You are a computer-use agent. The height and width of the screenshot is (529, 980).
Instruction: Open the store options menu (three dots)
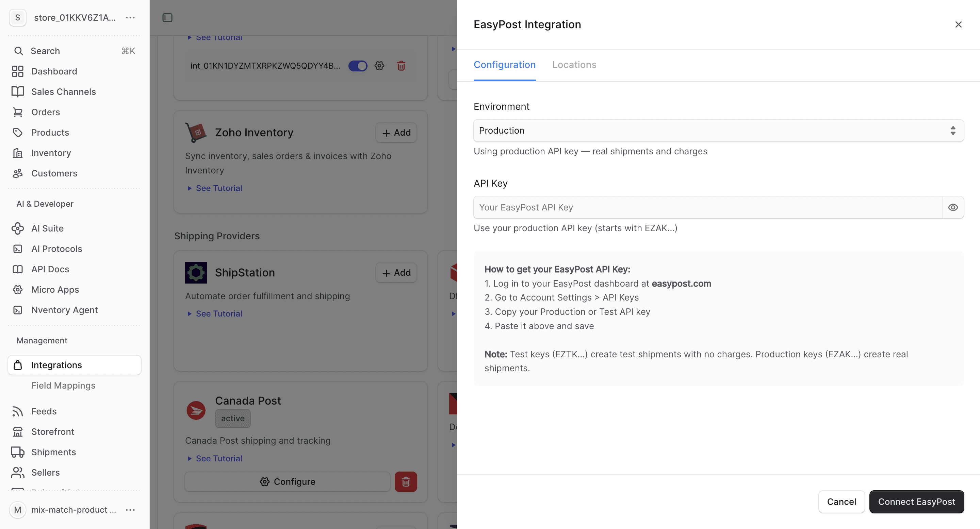[x=130, y=17]
